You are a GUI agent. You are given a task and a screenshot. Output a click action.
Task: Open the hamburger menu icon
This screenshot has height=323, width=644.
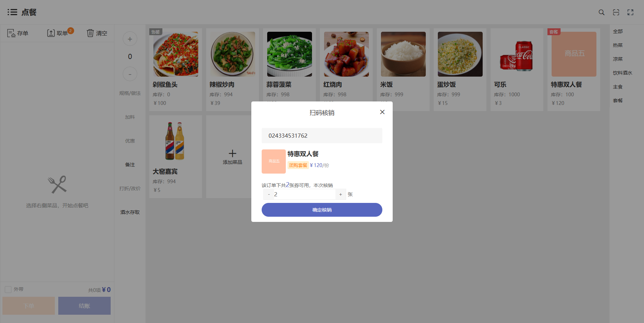(12, 12)
